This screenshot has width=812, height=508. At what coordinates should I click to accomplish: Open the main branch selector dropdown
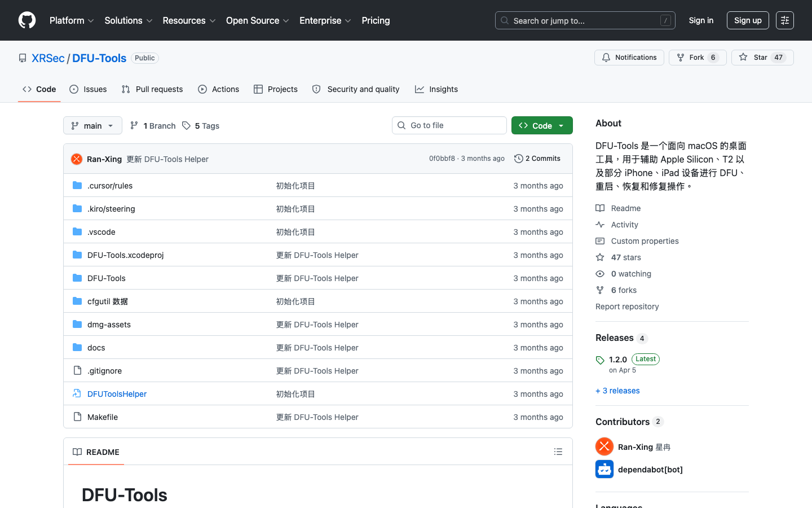click(92, 125)
